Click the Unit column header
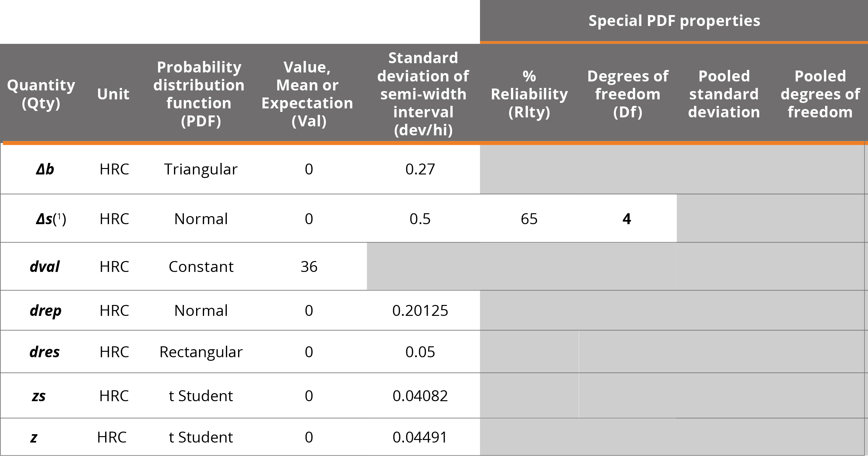The width and height of the screenshot is (868, 456). coord(113,94)
